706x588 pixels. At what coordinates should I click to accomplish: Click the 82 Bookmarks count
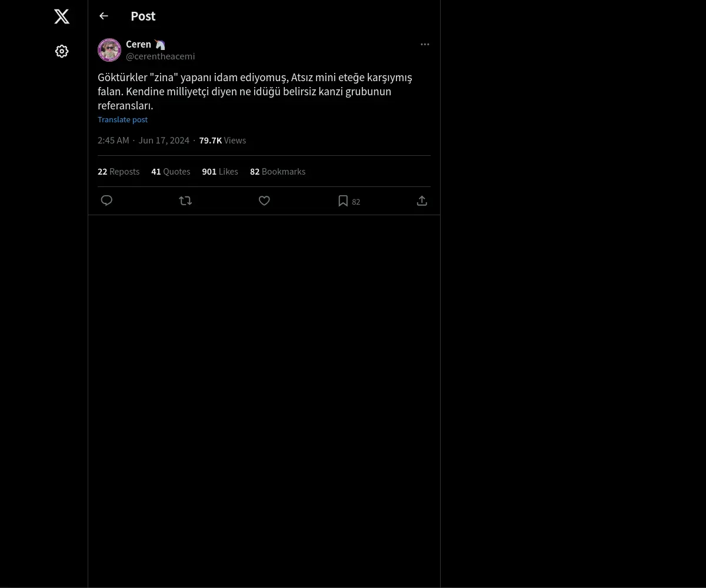(278, 172)
